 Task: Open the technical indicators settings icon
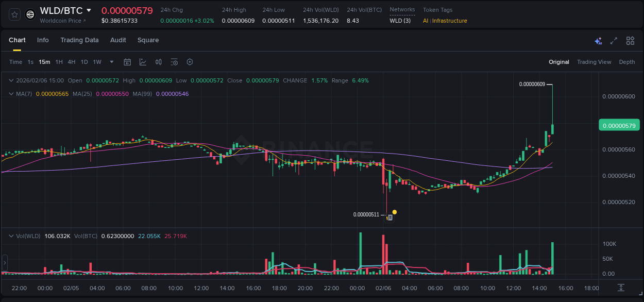pos(174,62)
